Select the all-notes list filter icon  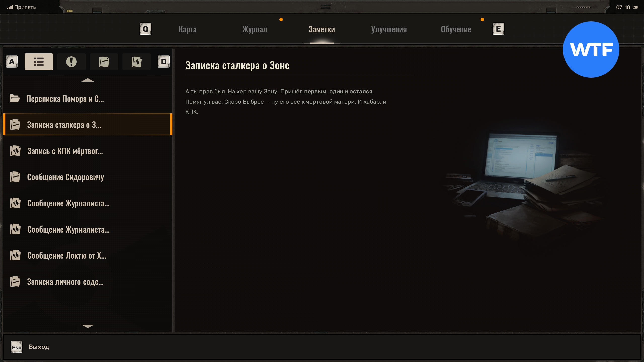(x=39, y=62)
